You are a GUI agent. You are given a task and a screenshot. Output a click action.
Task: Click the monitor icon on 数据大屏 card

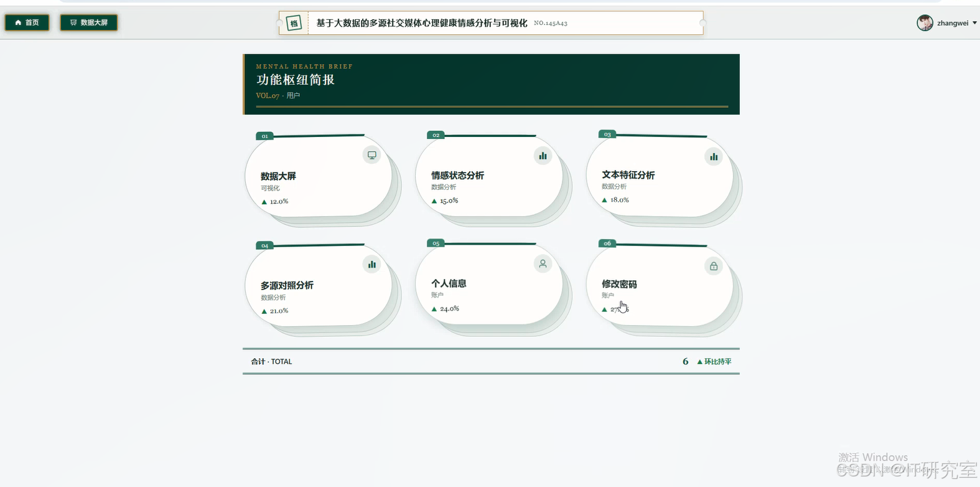371,155
